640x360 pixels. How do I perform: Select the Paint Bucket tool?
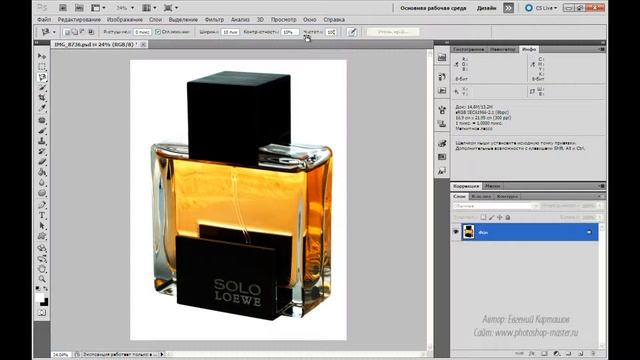(42, 173)
